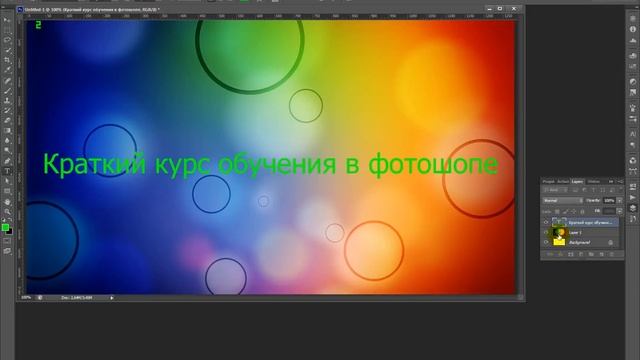Select the Rectangular Marquee tool
The height and width of the screenshot is (360, 640).
pos(7,30)
